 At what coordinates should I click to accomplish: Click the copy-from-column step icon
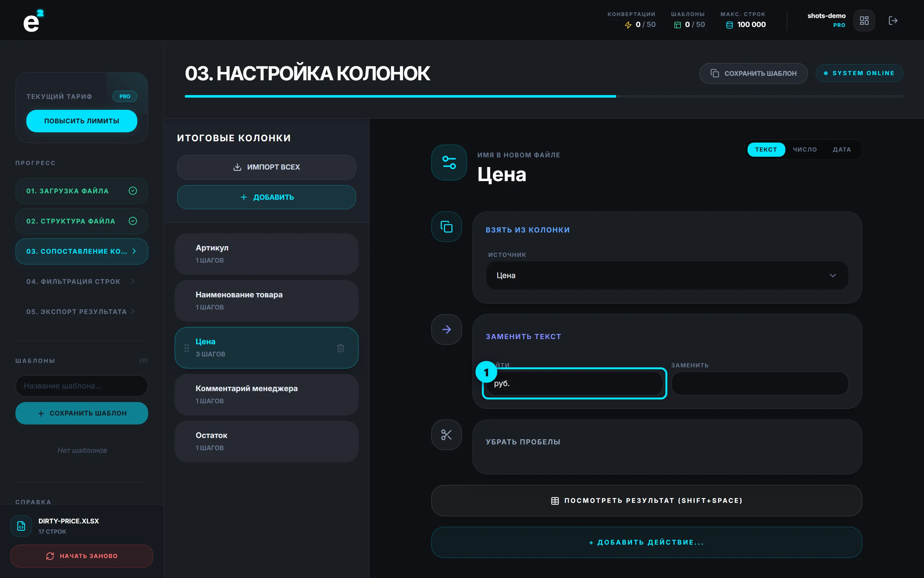click(x=446, y=227)
